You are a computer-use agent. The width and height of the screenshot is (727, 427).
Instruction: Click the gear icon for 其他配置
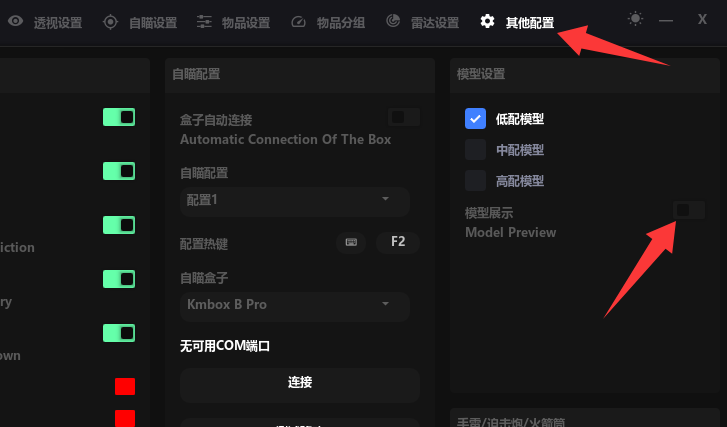coord(487,21)
